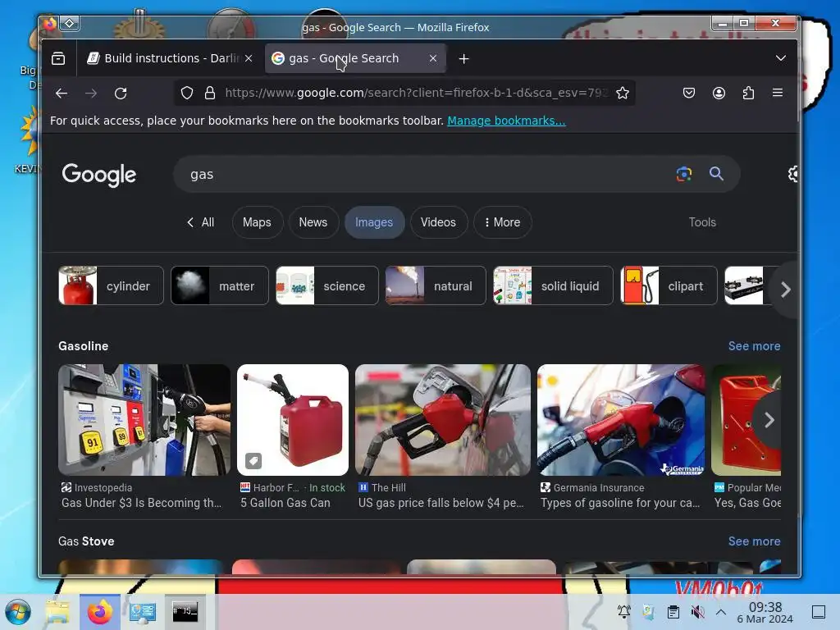Image resolution: width=840 pixels, height=630 pixels.
Task: Toggle the muted volume tray icon
Action: 697,612
